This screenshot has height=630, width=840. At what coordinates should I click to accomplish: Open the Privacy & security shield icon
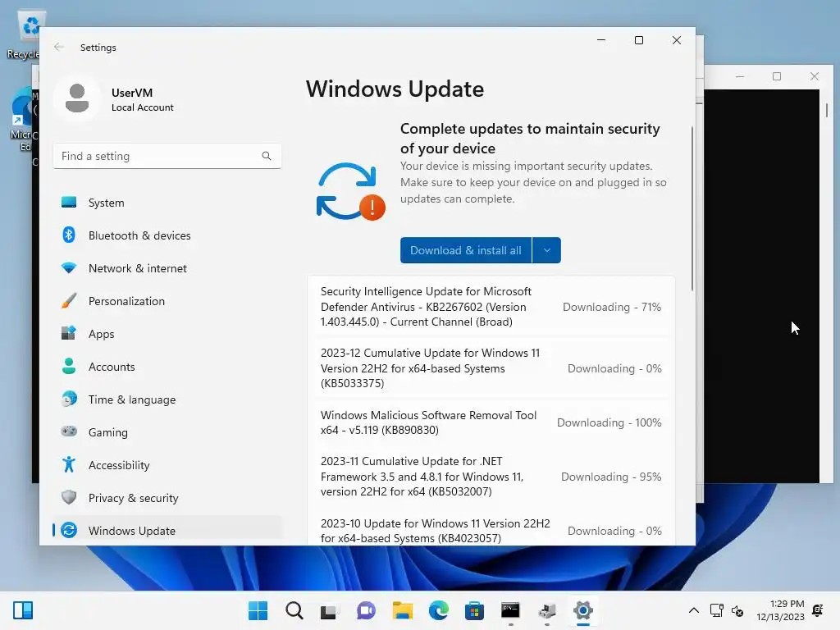pyautogui.click(x=69, y=497)
